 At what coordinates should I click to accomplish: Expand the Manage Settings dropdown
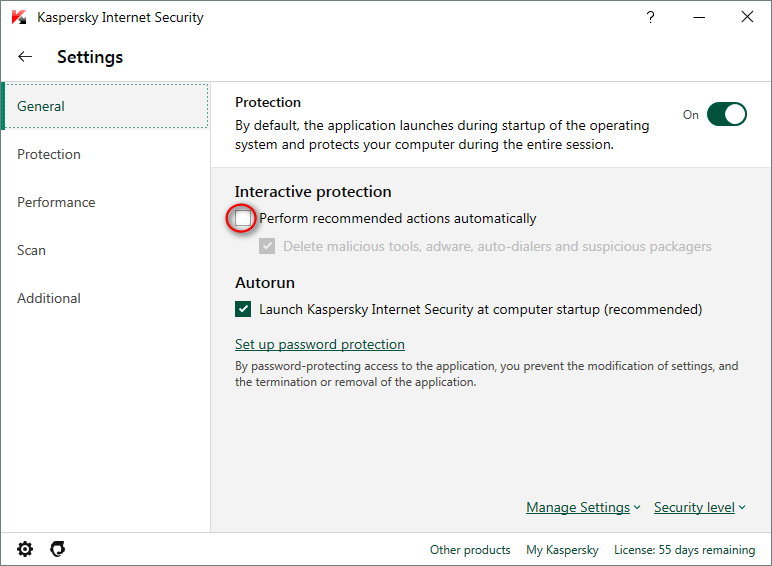(x=583, y=507)
